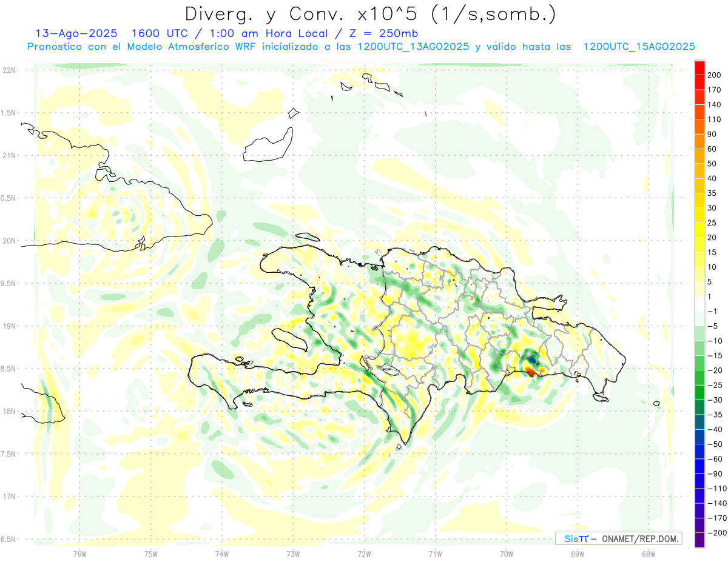
Task: Click colorbar label "-200" at the bottom
Action: 718,533
